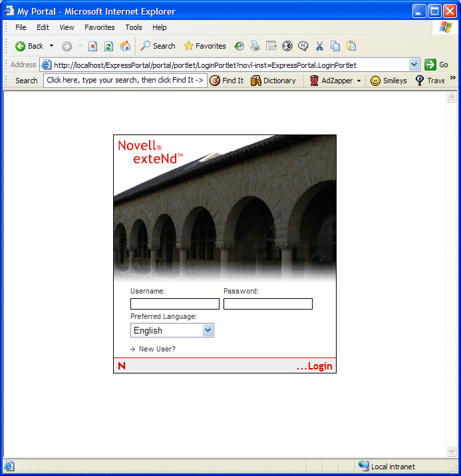Viewport: 461px width, 476px height.
Task: Click the Windows flag logo
Action: [445, 27]
